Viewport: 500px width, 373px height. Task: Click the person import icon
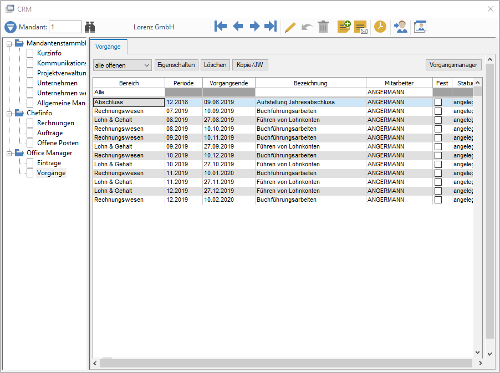pos(400,27)
